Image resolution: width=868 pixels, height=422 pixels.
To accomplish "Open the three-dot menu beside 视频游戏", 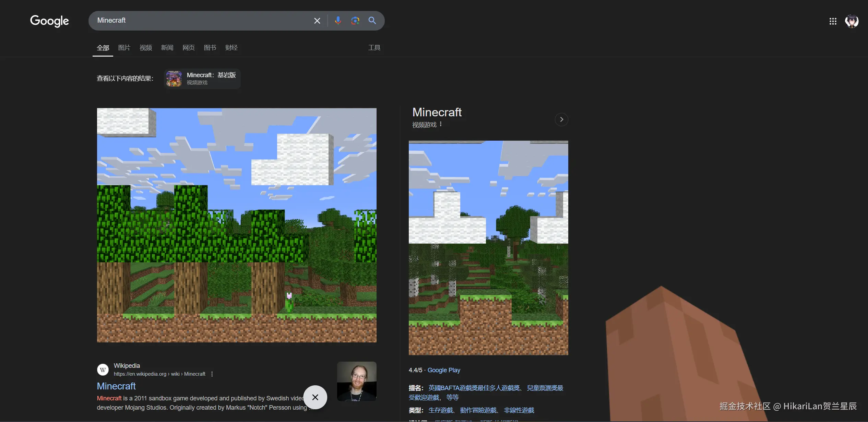I will 441,124.
